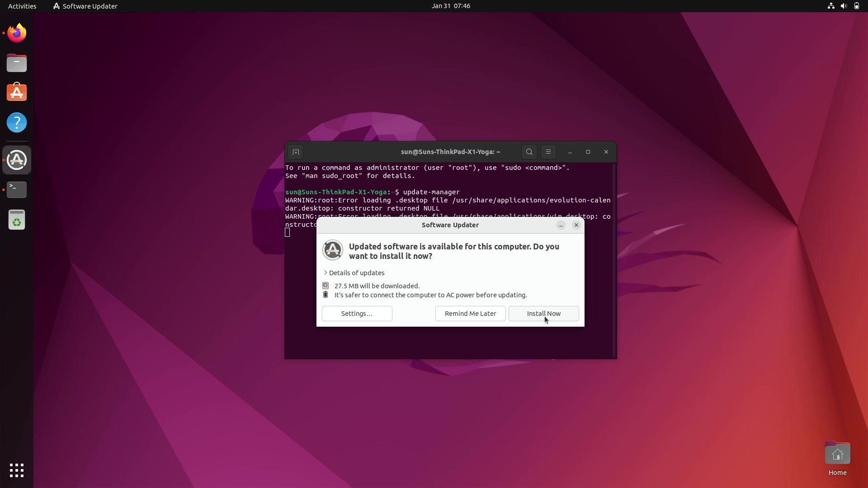Viewport: 868px width, 488px height.
Task: Click the Help icon in dock
Action: click(x=17, y=123)
